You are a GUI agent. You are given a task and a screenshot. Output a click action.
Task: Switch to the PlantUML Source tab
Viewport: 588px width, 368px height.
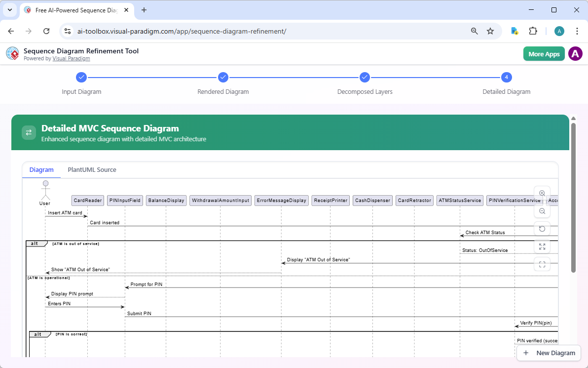click(92, 169)
